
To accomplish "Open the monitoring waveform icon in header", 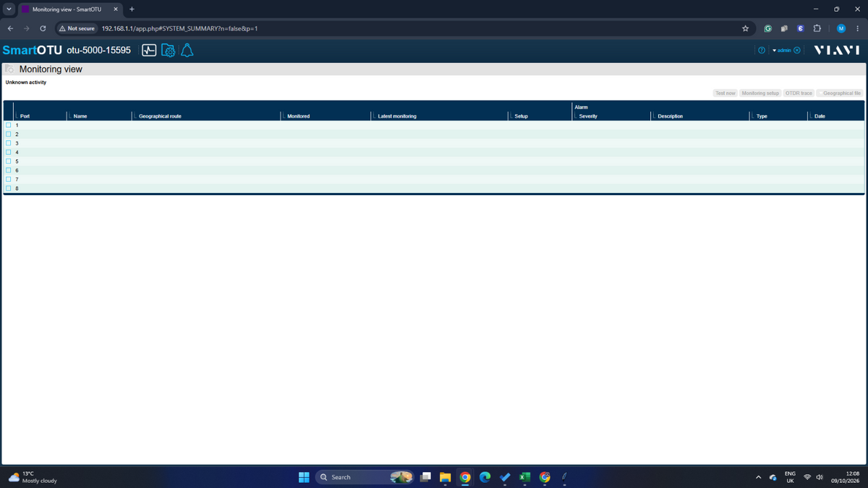I will 149,51.
